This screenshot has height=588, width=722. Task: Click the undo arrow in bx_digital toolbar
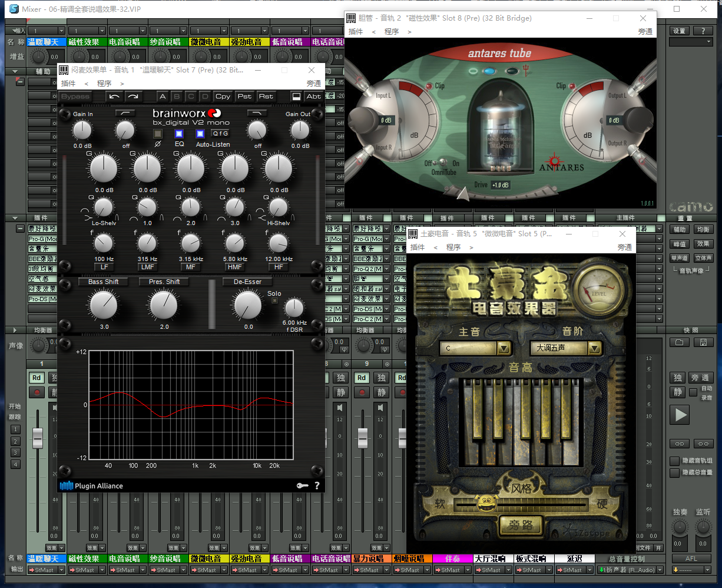point(115,97)
